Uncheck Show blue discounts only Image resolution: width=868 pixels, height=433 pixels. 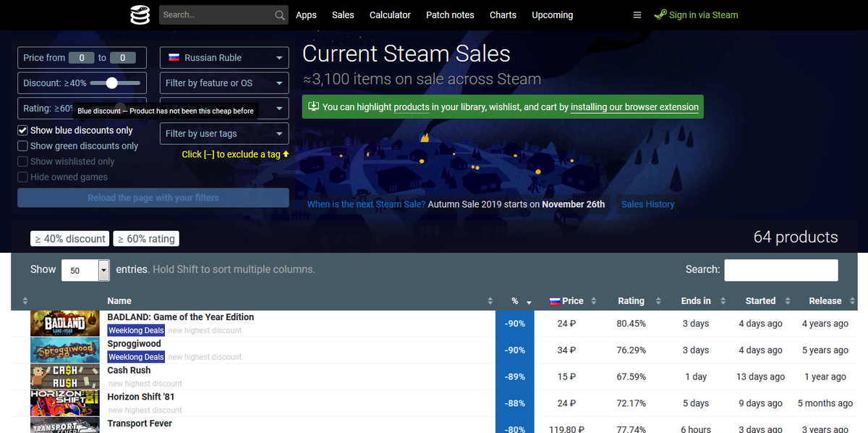tap(22, 130)
